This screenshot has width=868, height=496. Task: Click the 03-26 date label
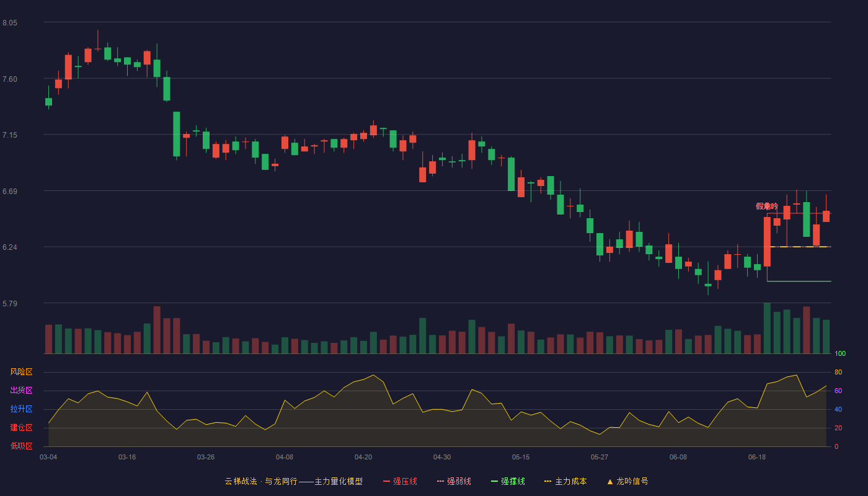206,457
